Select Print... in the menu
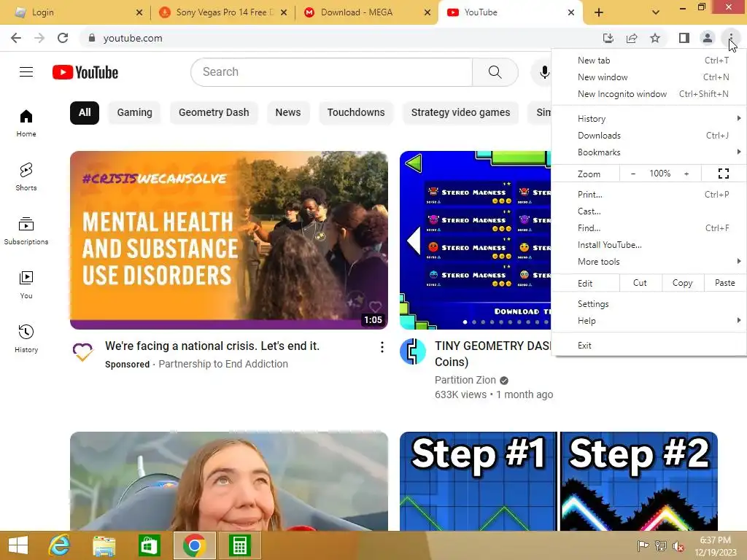 tap(649, 195)
